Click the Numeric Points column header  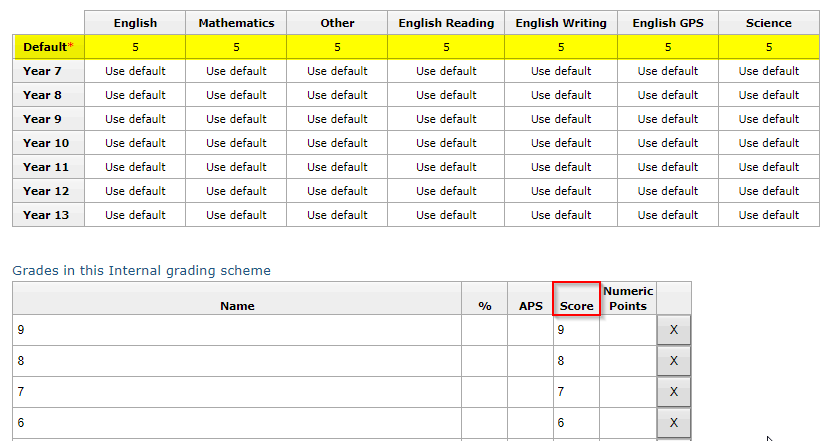click(x=628, y=299)
